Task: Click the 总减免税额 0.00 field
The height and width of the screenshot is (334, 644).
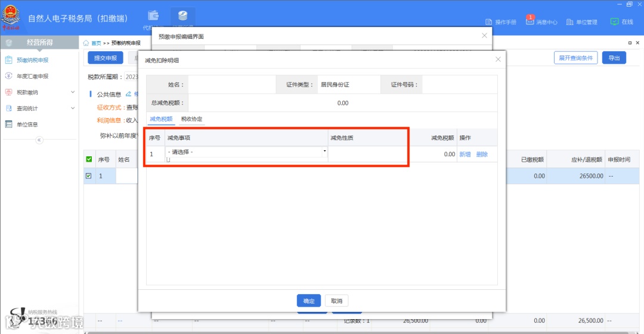Action: pyautogui.click(x=342, y=103)
